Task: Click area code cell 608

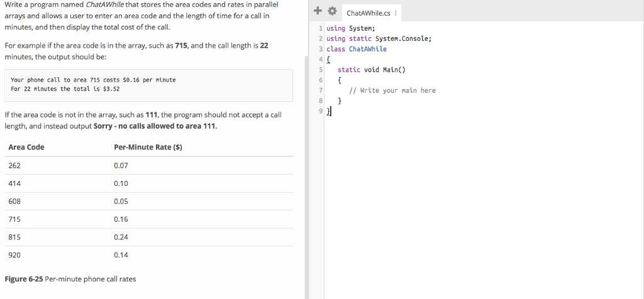Action: point(14,202)
